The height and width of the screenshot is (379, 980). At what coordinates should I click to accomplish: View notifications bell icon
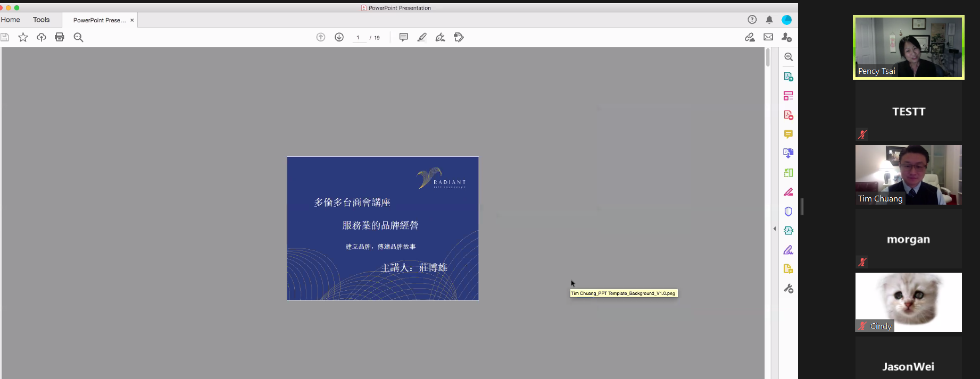769,20
